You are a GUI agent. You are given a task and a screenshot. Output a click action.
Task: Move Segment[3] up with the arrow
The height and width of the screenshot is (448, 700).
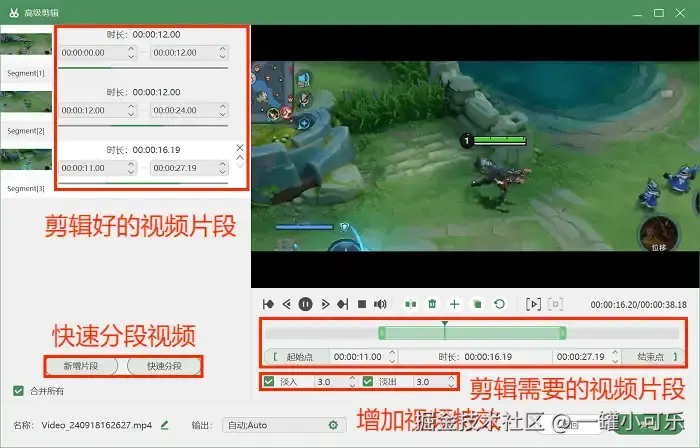point(240,158)
